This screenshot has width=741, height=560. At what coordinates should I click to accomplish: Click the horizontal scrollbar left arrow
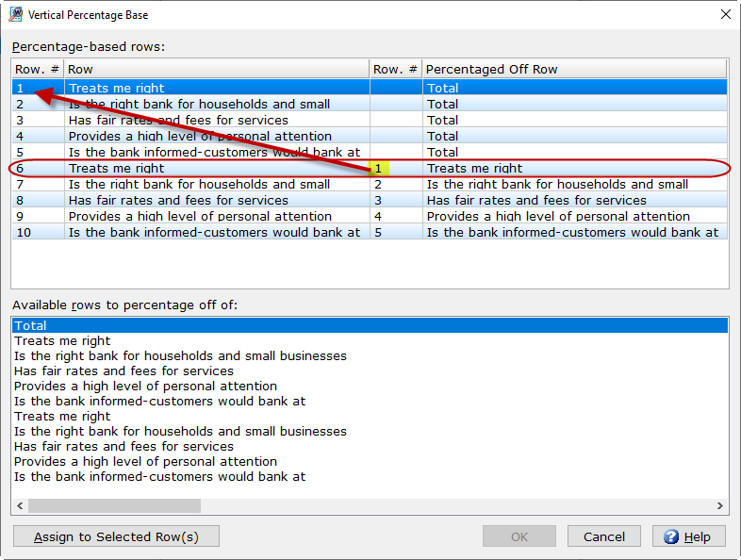[x=20, y=506]
